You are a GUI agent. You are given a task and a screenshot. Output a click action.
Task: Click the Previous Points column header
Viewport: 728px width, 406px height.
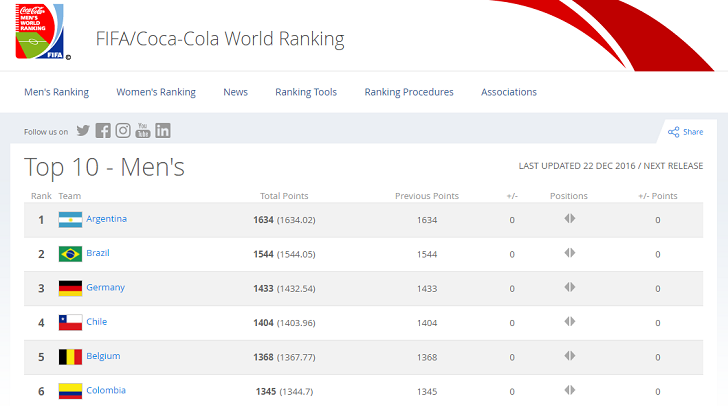(427, 196)
